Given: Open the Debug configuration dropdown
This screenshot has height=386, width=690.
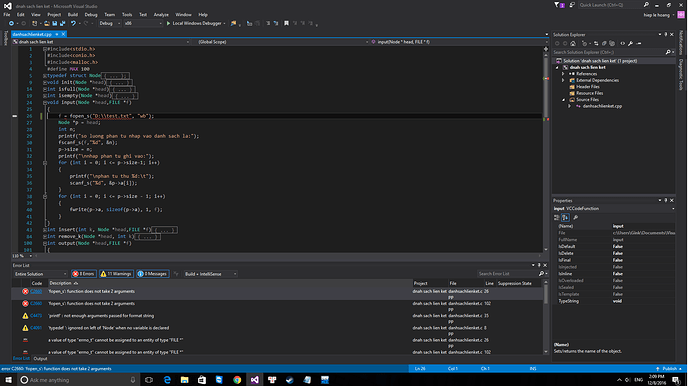Looking at the screenshot, I should click(x=109, y=23).
